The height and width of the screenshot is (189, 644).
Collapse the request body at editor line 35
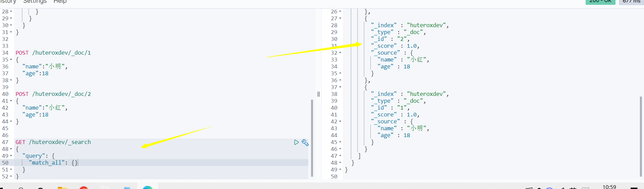coord(11,60)
